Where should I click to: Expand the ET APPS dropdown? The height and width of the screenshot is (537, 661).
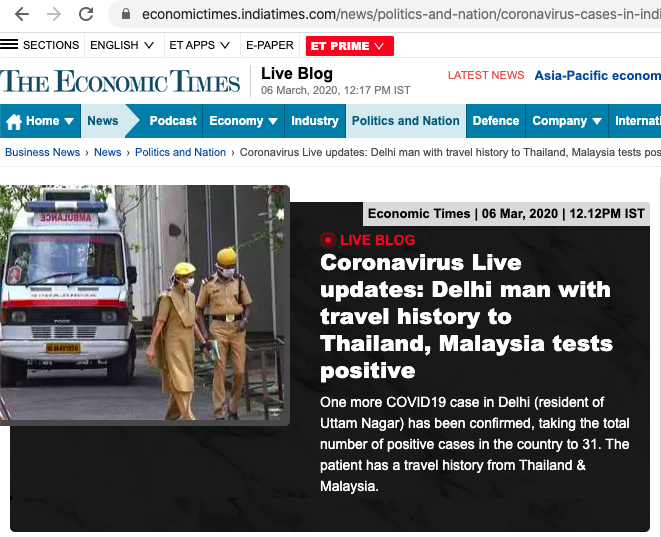pos(199,45)
